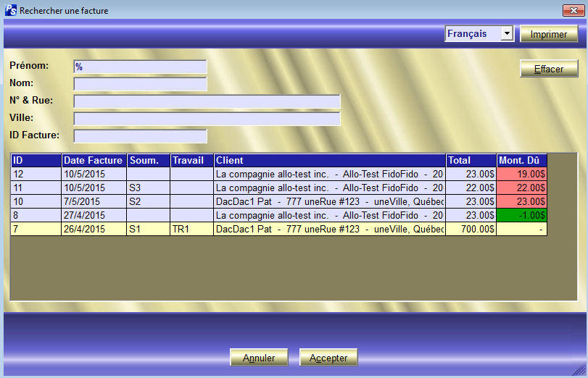
Task: Sort by the ID column header
Action: pyautogui.click(x=36, y=160)
